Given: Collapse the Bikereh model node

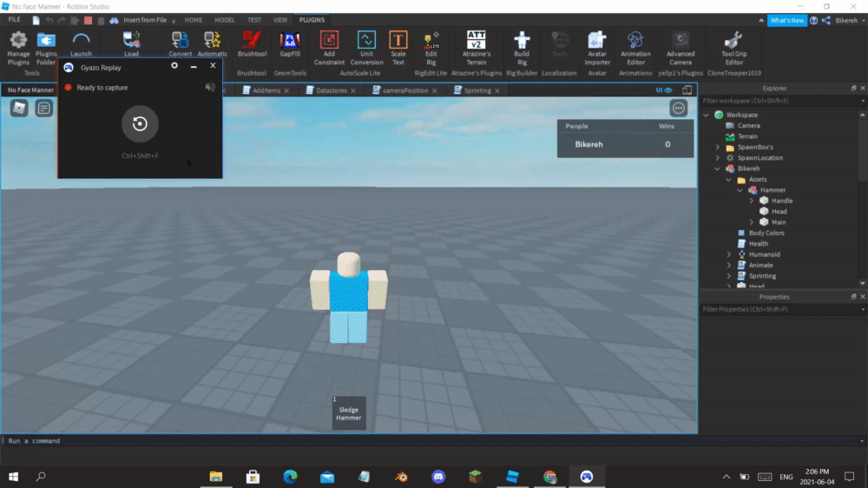Looking at the screenshot, I should coord(718,168).
